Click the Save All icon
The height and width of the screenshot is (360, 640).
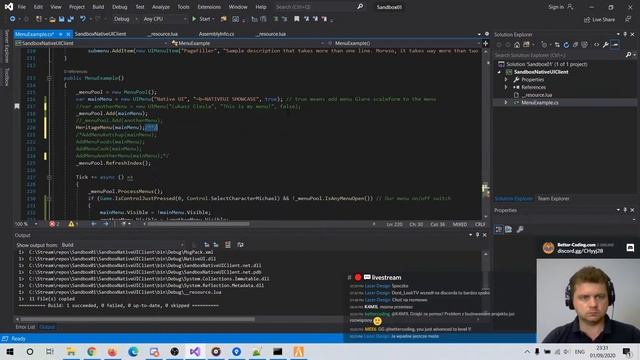point(71,19)
